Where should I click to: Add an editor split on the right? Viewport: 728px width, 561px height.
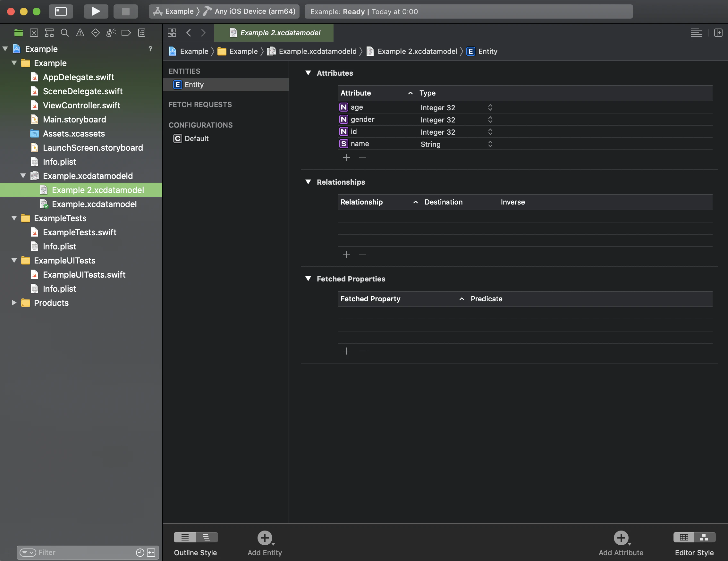tap(718, 33)
